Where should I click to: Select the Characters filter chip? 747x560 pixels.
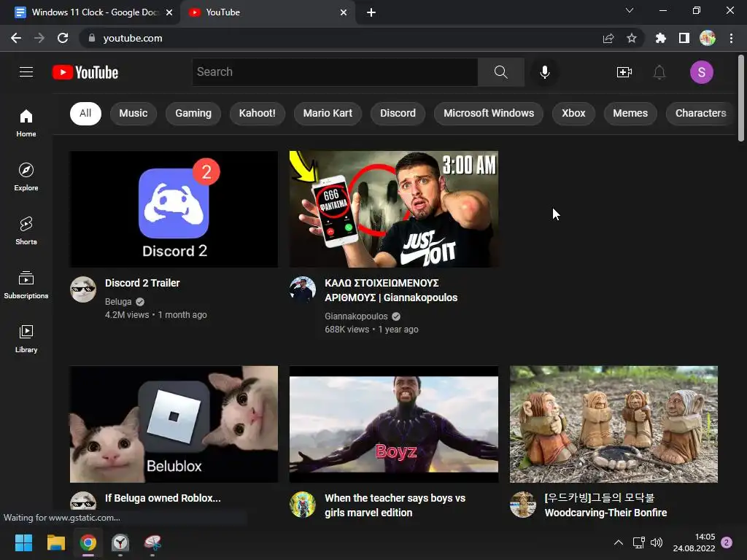pyautogui.click(x=700, y=113)
